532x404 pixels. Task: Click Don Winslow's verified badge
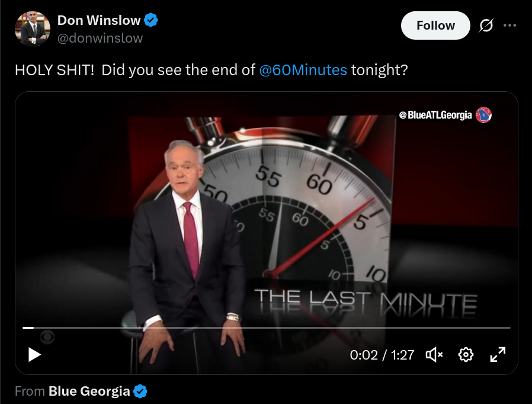point(150,20)
